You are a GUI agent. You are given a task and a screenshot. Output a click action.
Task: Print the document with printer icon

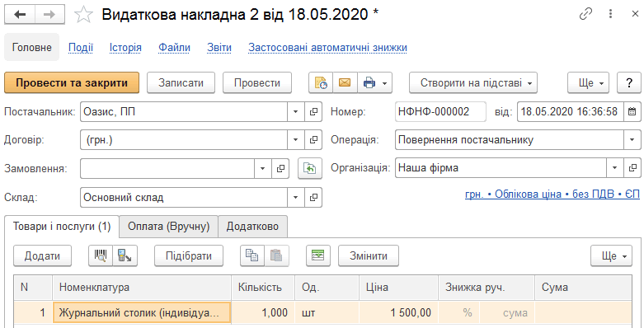click(369, 83)
